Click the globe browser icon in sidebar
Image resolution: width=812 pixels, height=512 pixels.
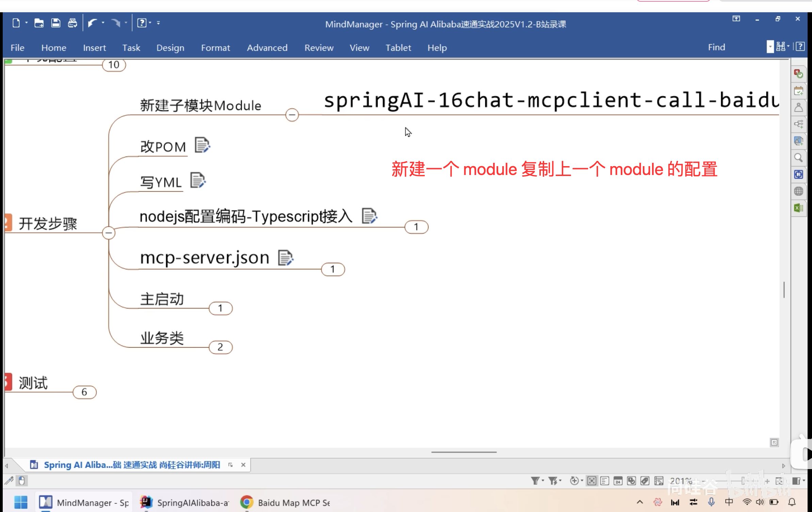click(798, 191)
